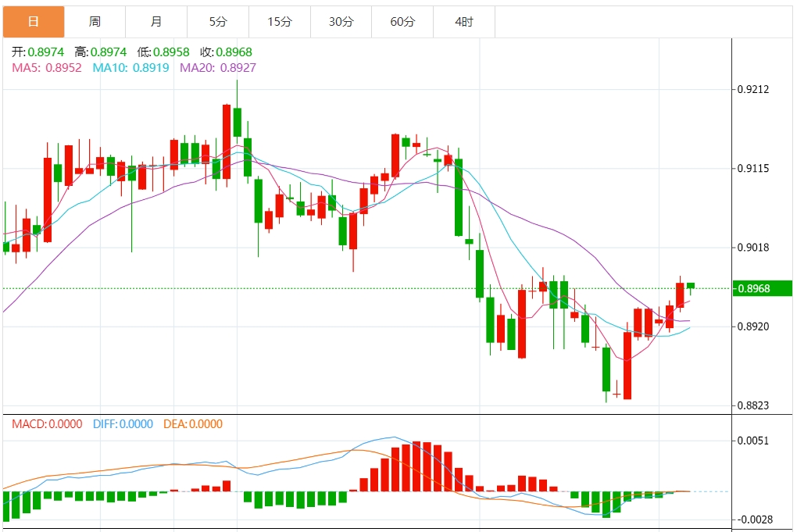Screen dimensions: 797x532
Task: Click the 0.8823 price axis label
Action: pos(753,405)
